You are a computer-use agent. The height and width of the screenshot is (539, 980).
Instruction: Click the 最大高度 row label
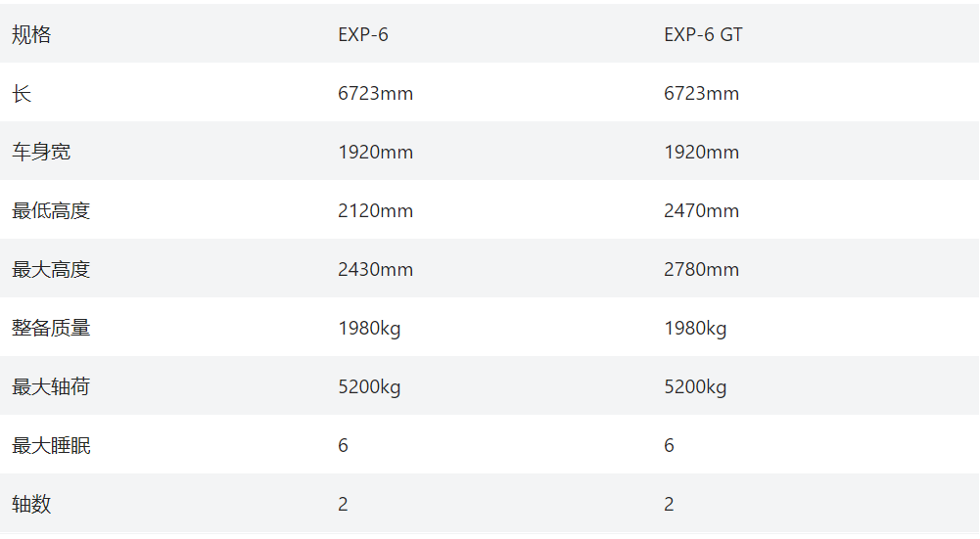[x=51, y=270]
